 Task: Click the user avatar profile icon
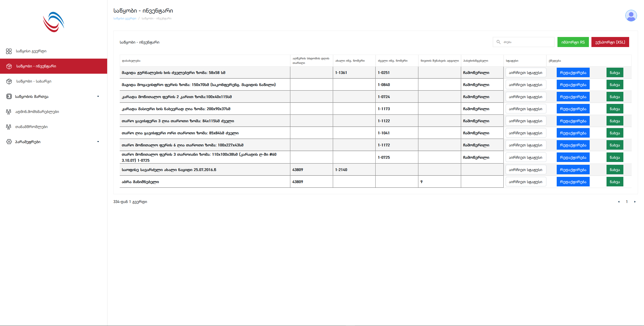pos(631,16)
